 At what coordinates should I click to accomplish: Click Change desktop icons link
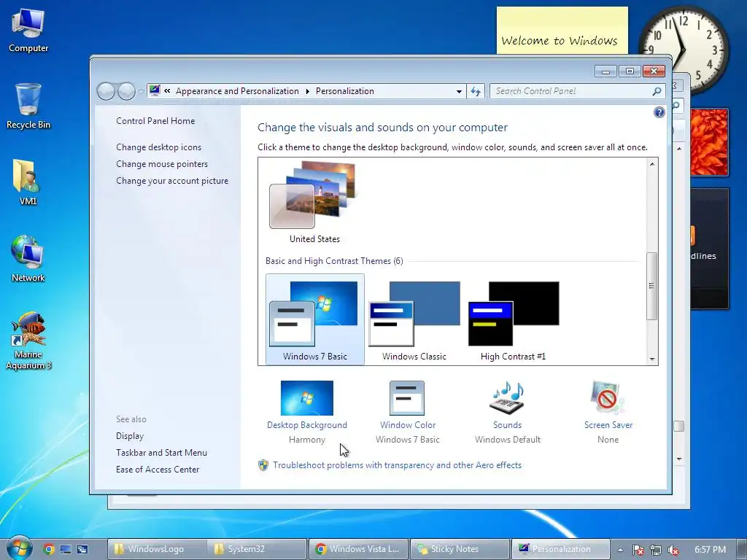[158, 147]
